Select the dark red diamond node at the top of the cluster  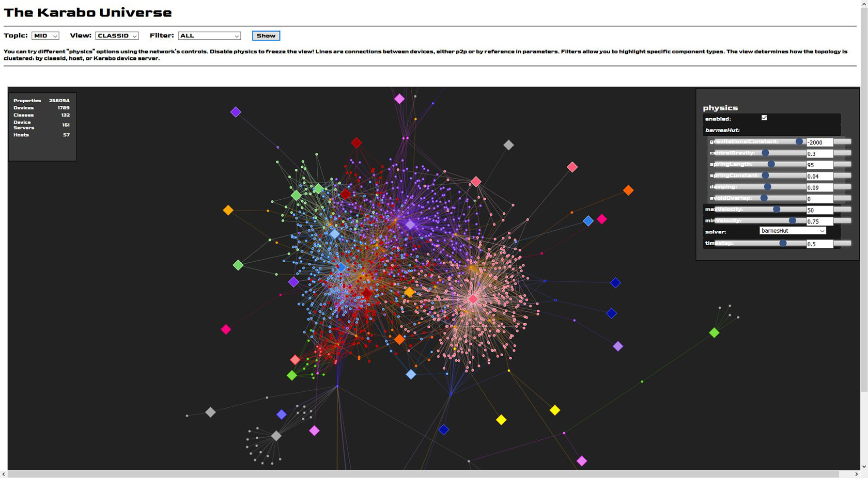click(356, 142)
